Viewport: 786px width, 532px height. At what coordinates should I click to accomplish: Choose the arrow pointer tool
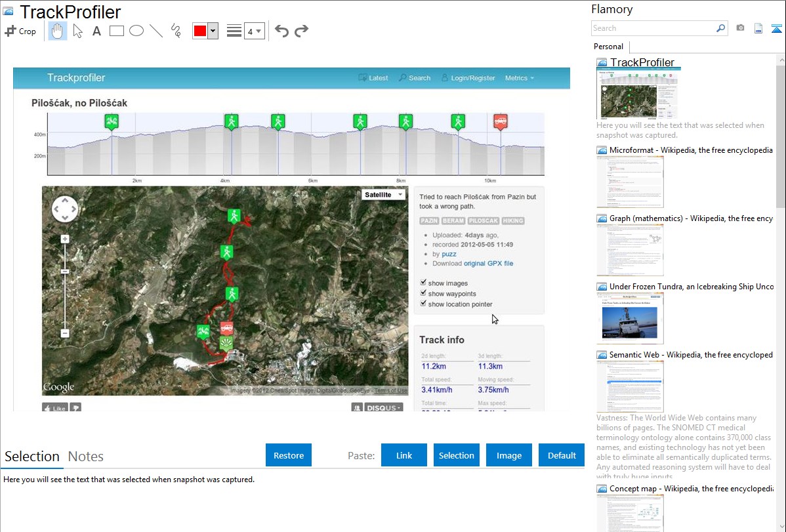tap(77, 31)
